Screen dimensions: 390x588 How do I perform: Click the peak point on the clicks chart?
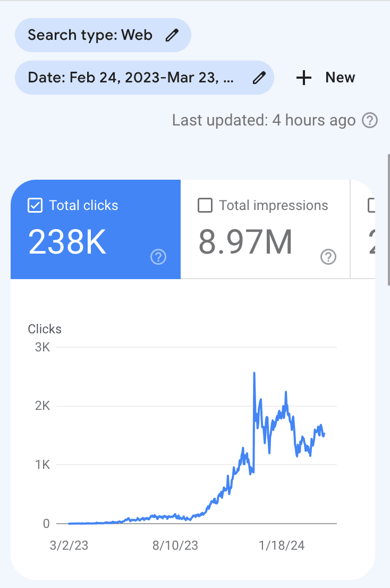point(255,372)
